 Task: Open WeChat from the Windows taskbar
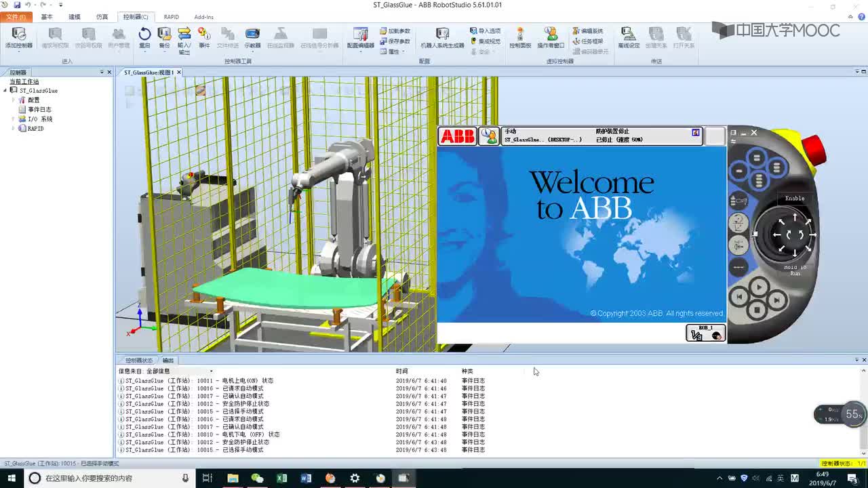(257, 478)
